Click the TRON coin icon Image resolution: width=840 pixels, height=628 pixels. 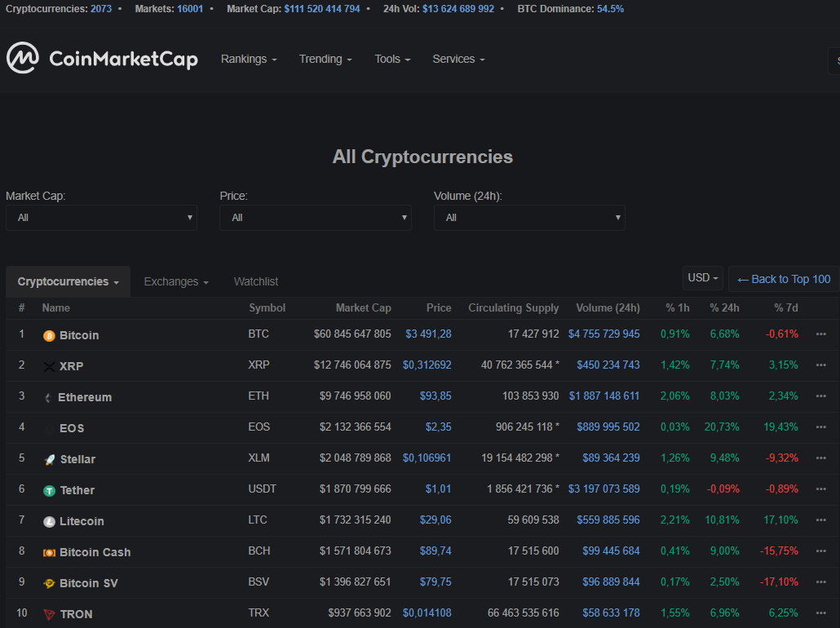pyautogui.click(x=48, y=613)
